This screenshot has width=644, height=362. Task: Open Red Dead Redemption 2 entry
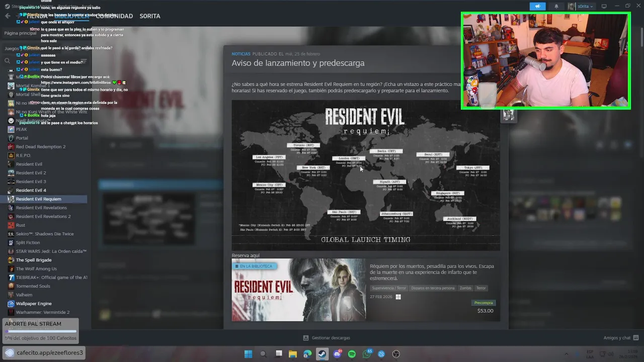[40, 147]
